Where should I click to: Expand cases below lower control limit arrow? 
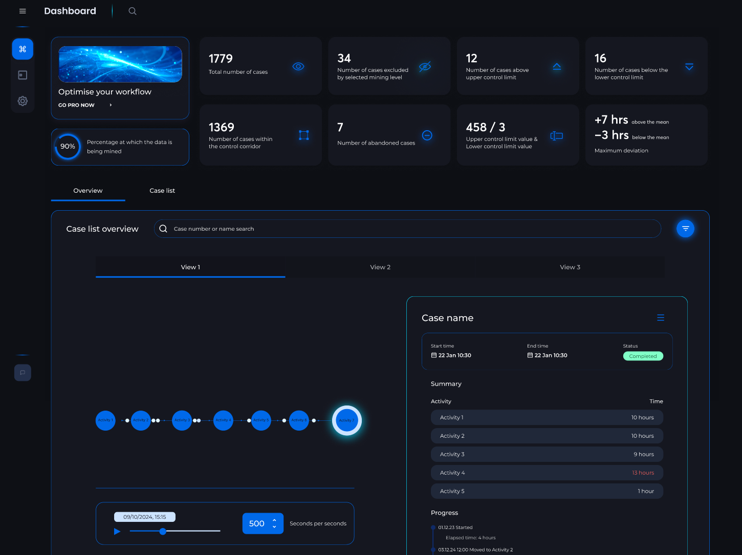click(x=689, y=67)
